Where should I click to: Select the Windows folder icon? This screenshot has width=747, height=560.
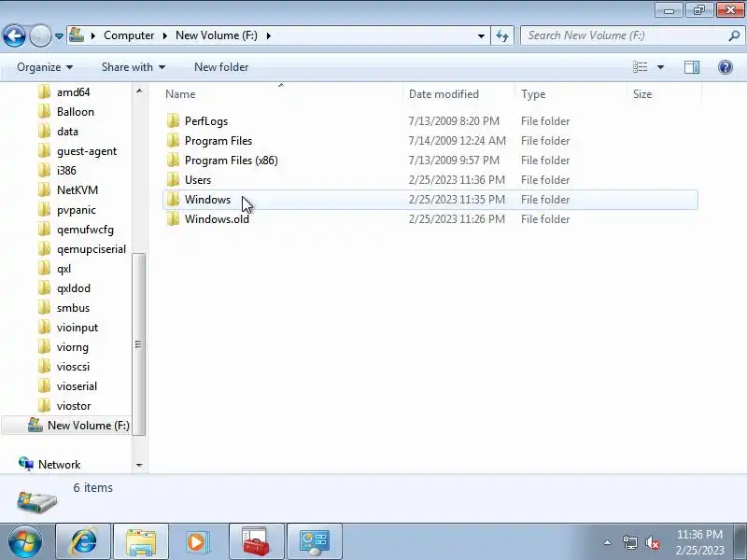[x=173, y=199]
